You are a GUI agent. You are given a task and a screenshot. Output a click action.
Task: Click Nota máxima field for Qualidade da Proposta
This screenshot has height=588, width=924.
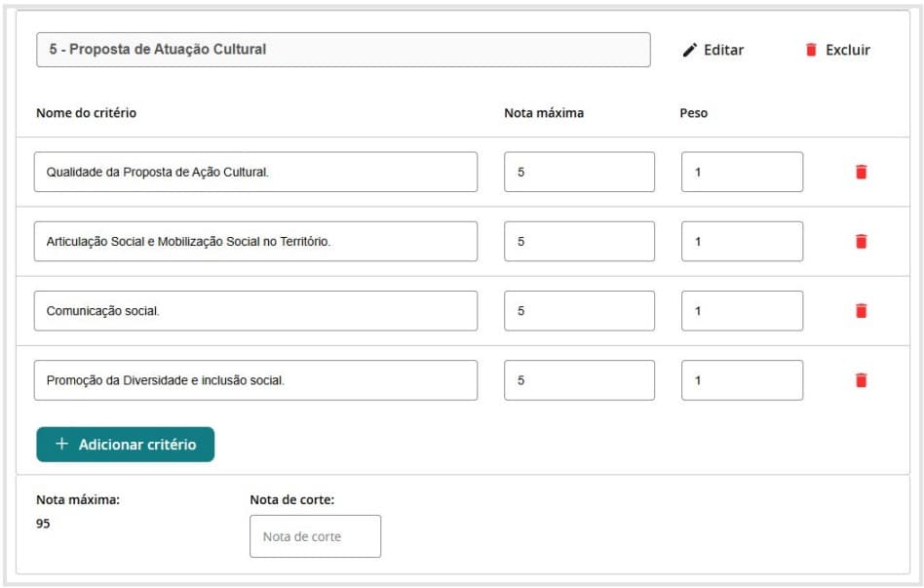click(x=579, y=172)
